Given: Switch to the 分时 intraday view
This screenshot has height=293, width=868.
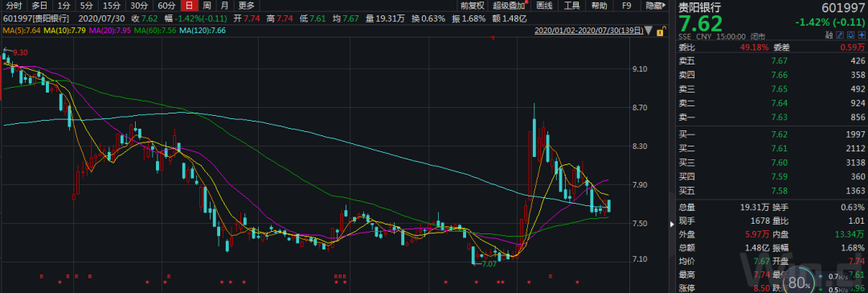Looking at the screenshot, I should click(x=14, y=6).
